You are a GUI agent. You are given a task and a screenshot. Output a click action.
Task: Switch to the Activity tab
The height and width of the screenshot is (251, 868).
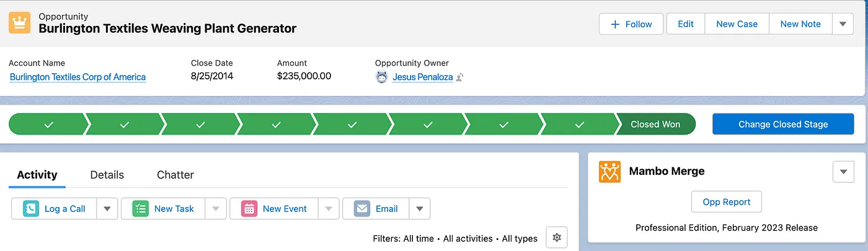37,175
